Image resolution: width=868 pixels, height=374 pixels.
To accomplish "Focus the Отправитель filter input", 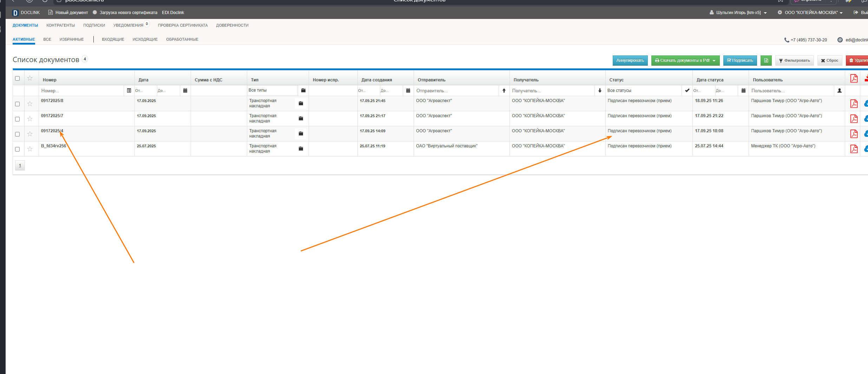I will (x=456, y=91).
